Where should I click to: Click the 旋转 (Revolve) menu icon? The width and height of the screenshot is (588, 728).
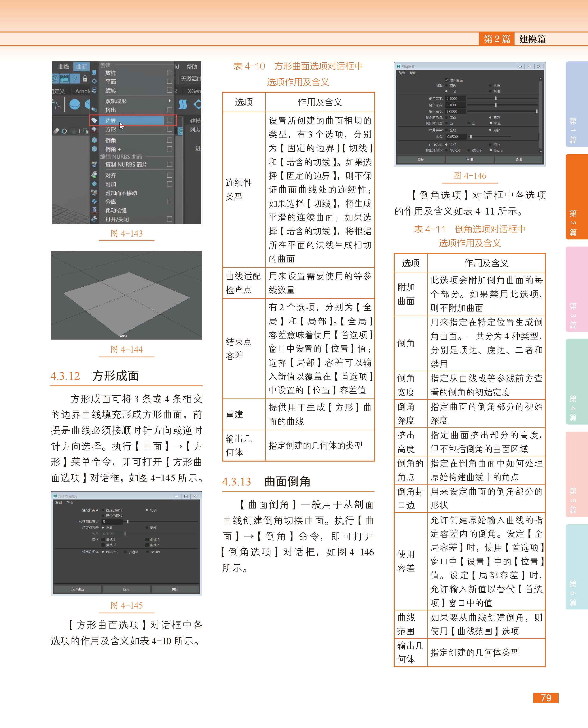[94, 90]
